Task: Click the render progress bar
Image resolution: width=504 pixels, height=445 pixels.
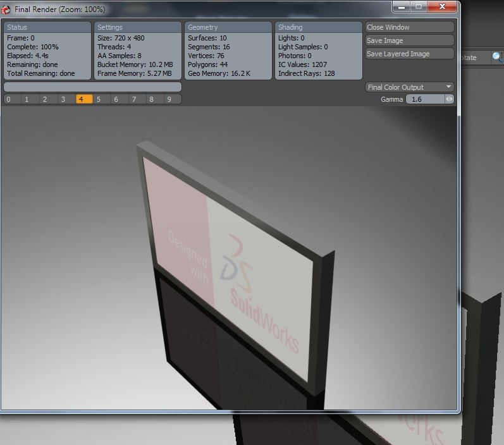Action: point(92,87)
